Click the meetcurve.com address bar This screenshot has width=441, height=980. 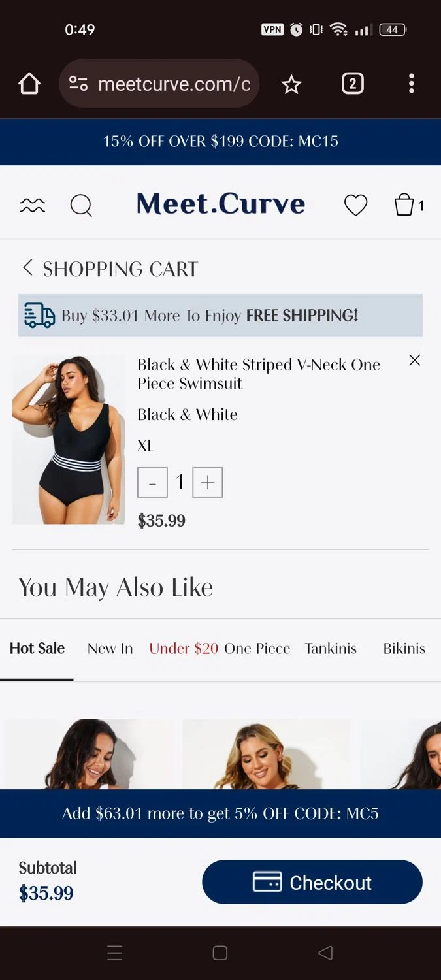(159, 84)
